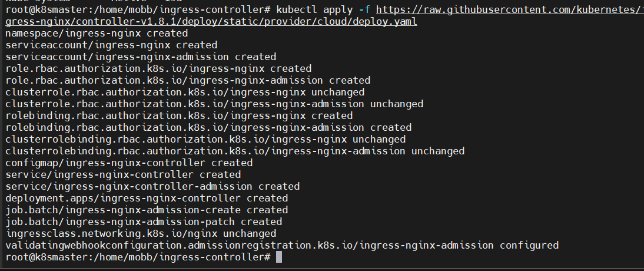The image size is (644, 271).
Task: Select the 'clusterrolebinding.rbac.authorization.k8s.io/ingress-nginx-admission unchanged' line
Action: pos(235,151)
